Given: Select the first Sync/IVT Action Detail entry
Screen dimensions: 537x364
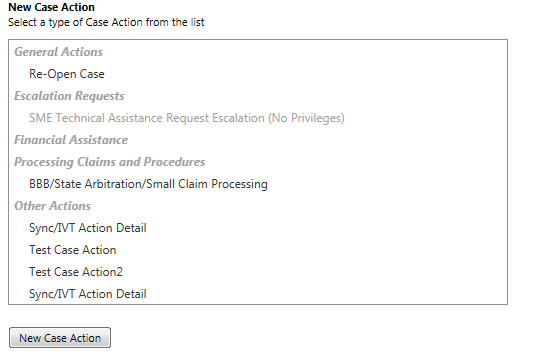Looking at the screenshot, I should [88, 228].
